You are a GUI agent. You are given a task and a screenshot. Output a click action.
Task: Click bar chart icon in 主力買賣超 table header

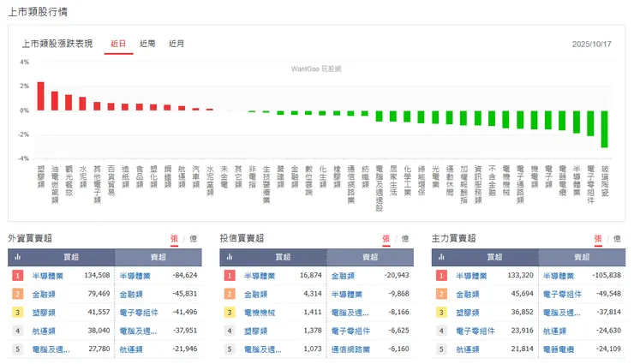(x=441, y=257)
